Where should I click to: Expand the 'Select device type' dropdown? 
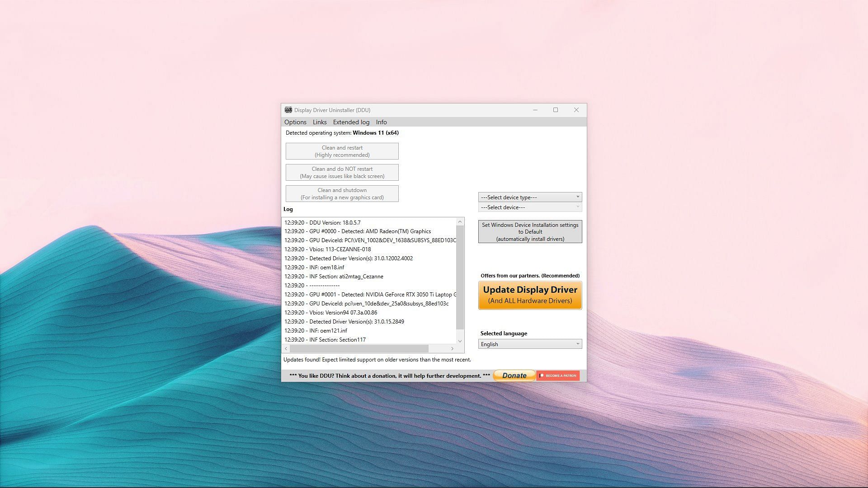tap(529, 197)
